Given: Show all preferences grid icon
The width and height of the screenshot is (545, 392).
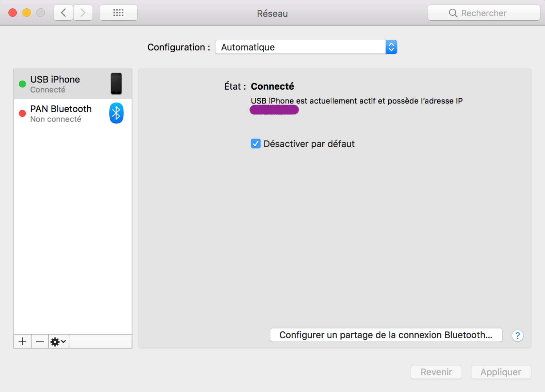Looking at the screenshot, I should 118,13.
